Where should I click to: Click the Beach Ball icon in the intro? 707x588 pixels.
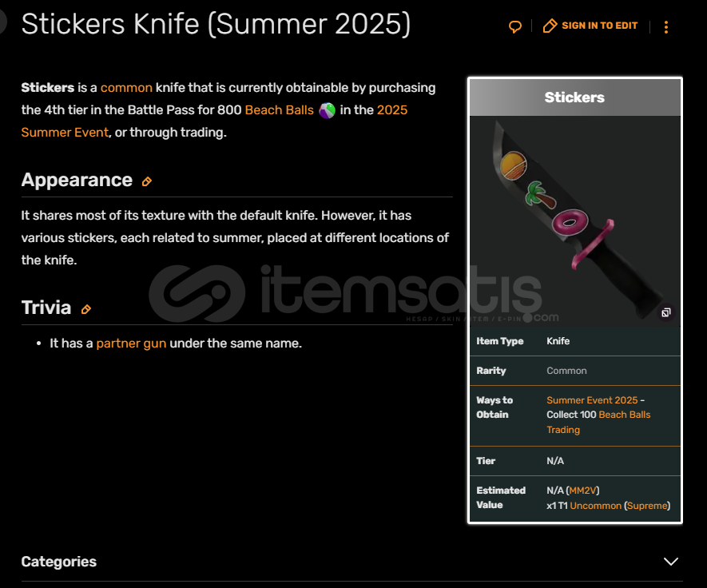tap(327, 110)
